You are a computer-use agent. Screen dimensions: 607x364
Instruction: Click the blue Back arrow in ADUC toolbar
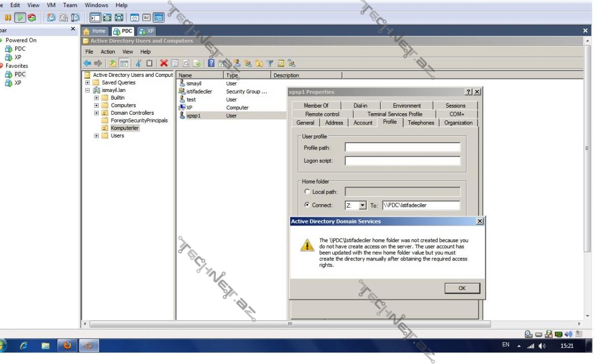coord(88,64)
